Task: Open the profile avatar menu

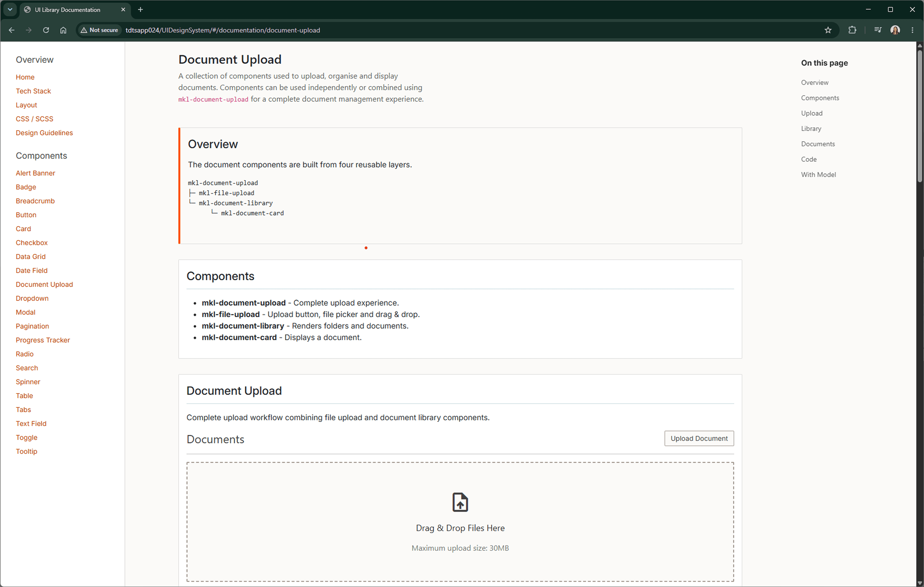Action: tap(895, 30)
